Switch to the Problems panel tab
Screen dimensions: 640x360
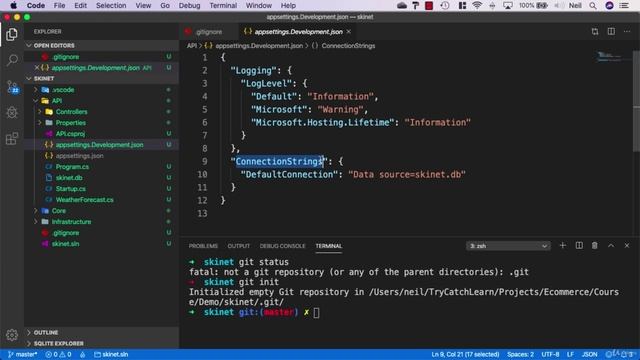(203, 246)
